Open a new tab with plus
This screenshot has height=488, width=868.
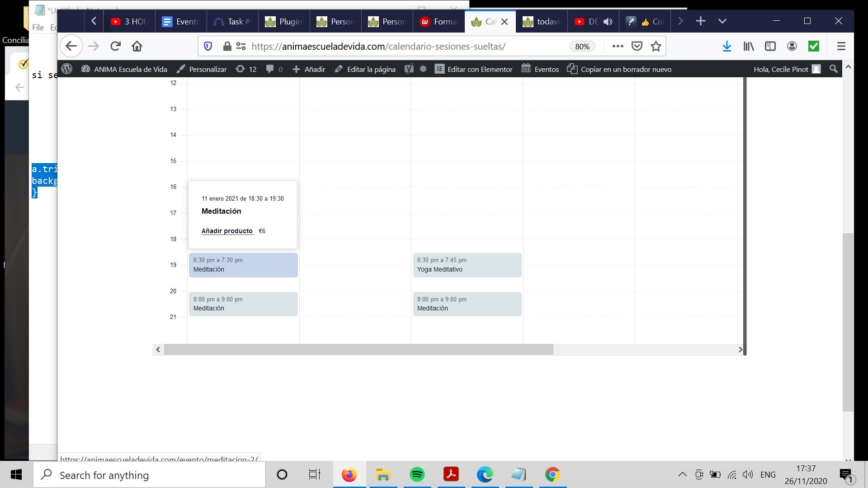pyautogui.click(x=701, y=21)
